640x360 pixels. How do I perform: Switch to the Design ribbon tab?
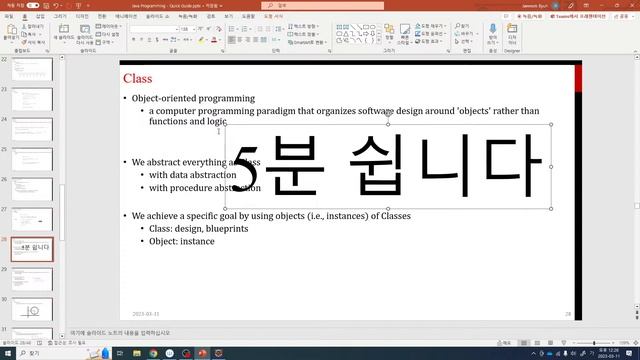(x=82, y=16)
